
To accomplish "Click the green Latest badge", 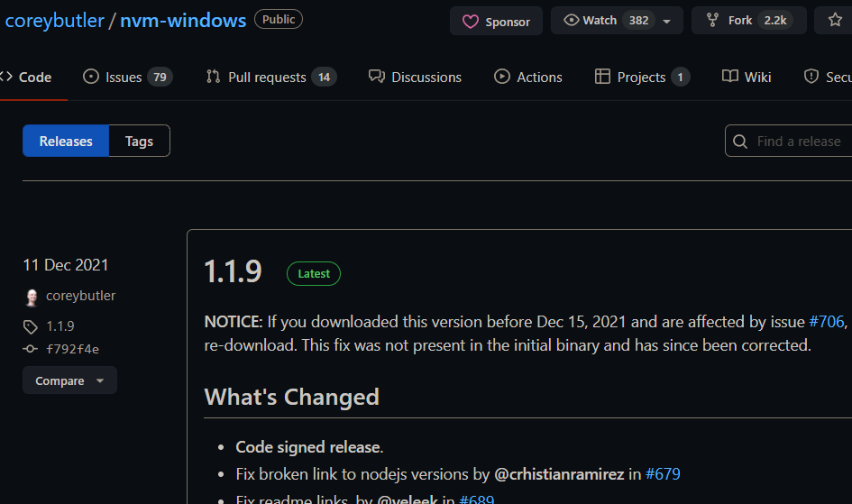I will [x=314, y=274].
